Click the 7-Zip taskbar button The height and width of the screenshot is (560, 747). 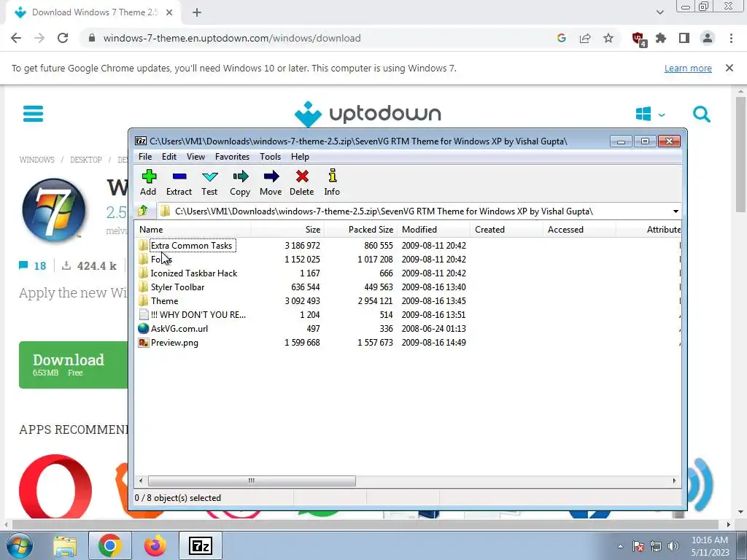tap(201, 545)
